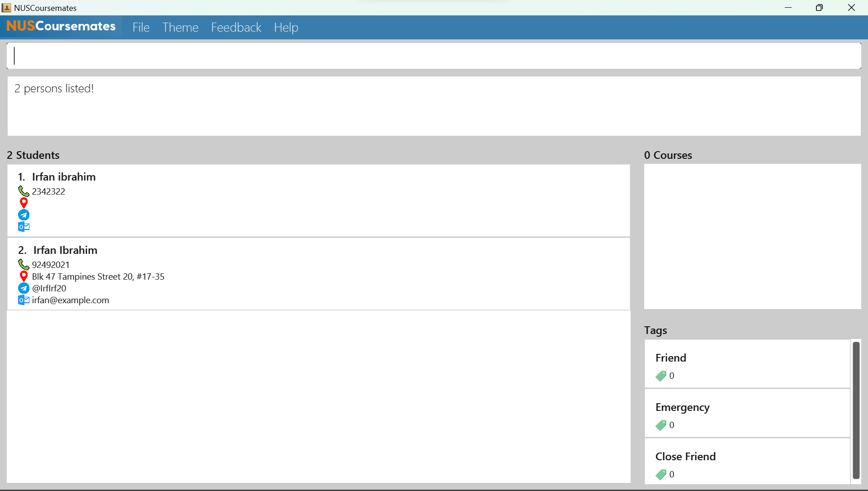The image size is (868, 491).
Task: Click email icon beside irfan@example.com
Action: pyautogui.click(x=24, y=300)
